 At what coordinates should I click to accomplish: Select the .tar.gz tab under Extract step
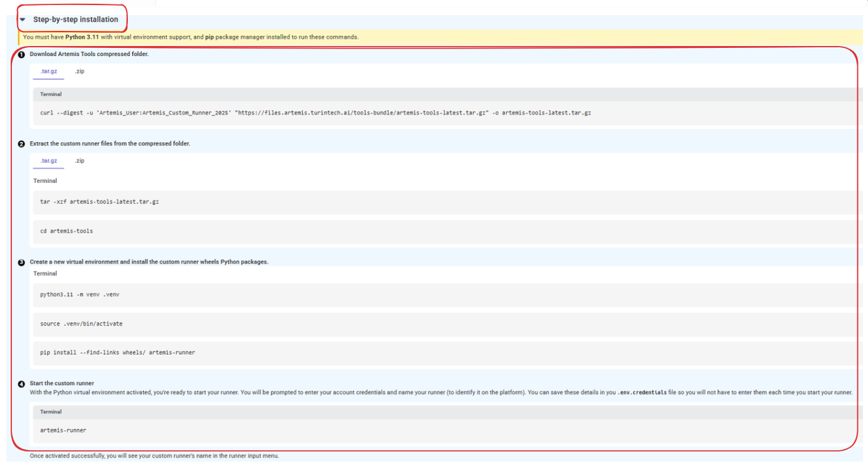coord(49,161)
